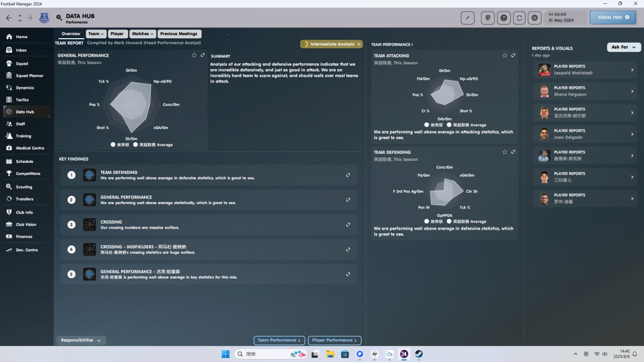Open Dynamics in the sidebar
The image size is (644, 362).
click(x=27, y=88)
